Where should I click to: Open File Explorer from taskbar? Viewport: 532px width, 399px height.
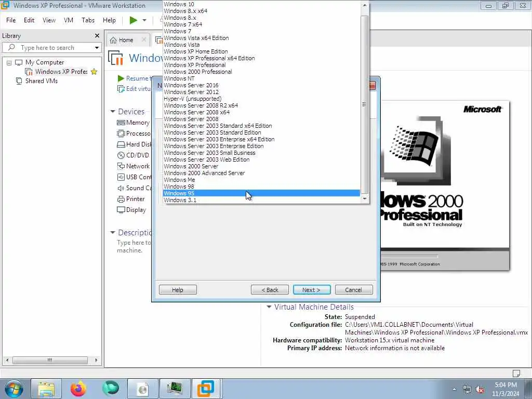[x=46, y=389]
